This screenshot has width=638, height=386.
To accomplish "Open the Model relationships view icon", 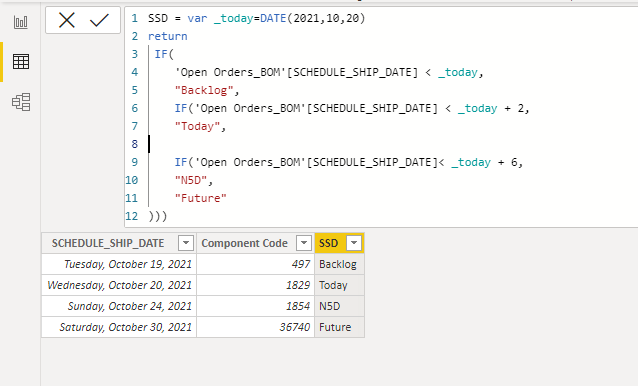I will pyautogui.click(x=21, y=102).
